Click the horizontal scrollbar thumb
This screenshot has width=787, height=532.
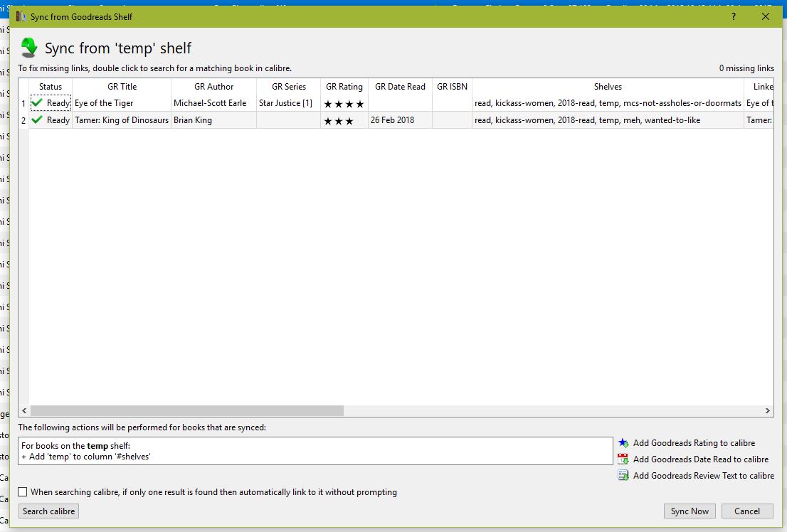(x=186, y=410)
